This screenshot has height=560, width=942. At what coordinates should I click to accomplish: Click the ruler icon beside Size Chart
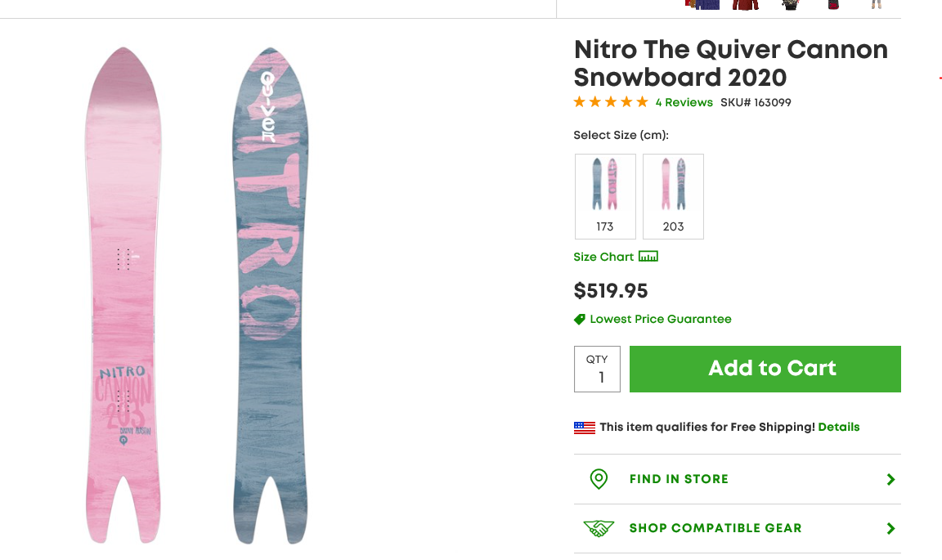point(648,257)
